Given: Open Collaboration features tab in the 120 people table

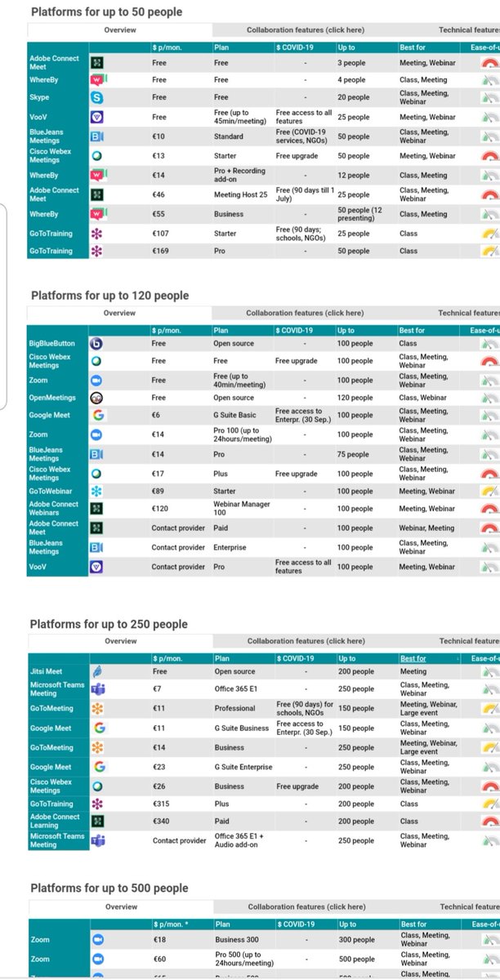Looking at the screenshot, I should coord(305,313).
